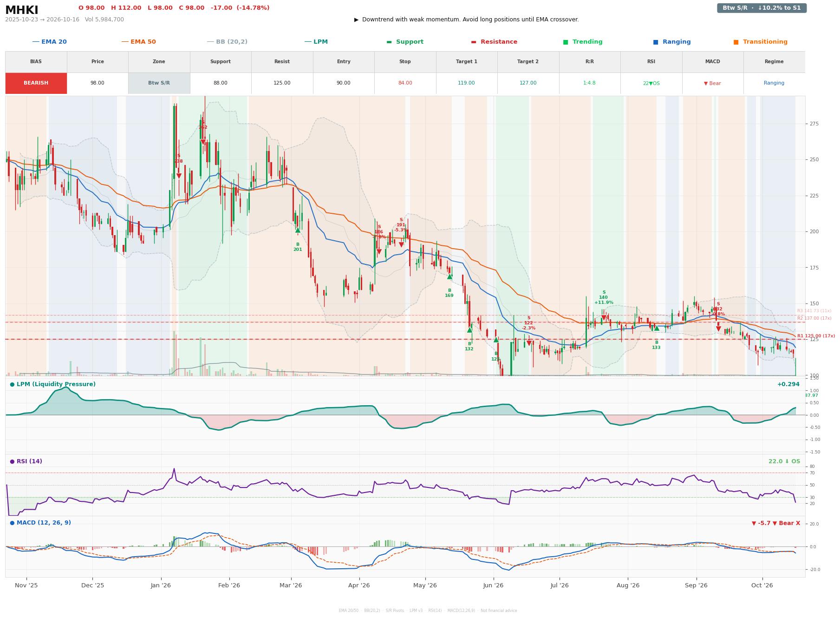Select the EMA 20 legend entry

pos(49,42)
